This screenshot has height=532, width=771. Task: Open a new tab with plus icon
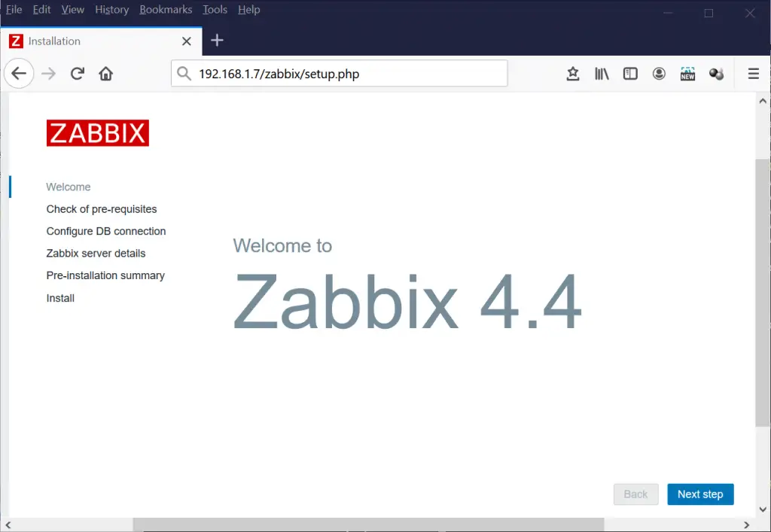pyautogui.click(x=217, y=41)
